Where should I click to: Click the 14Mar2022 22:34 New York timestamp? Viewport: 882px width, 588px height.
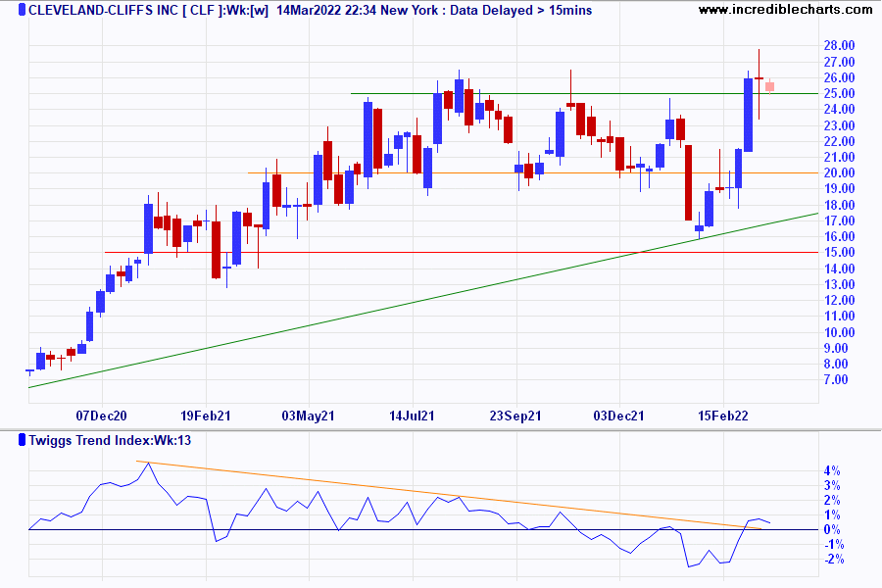tap(357, 10)
